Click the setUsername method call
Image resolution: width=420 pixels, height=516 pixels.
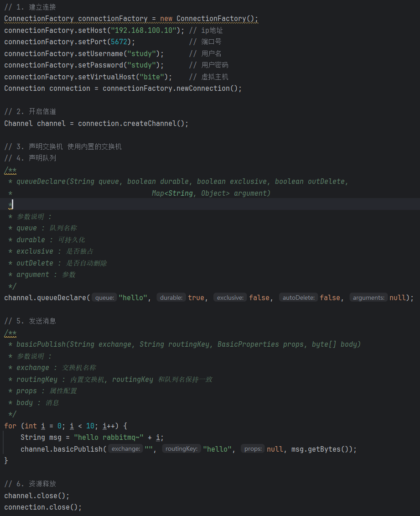[100, 54]
